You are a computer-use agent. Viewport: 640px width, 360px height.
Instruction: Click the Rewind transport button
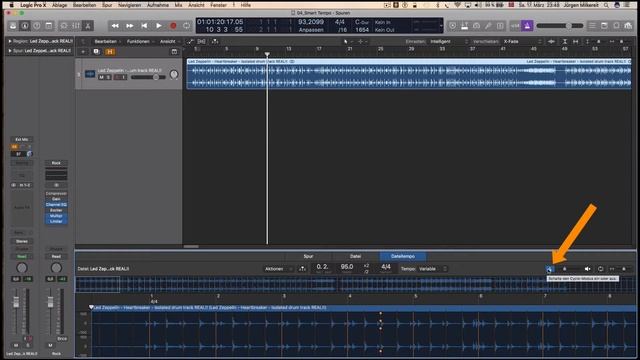point(115,26)
